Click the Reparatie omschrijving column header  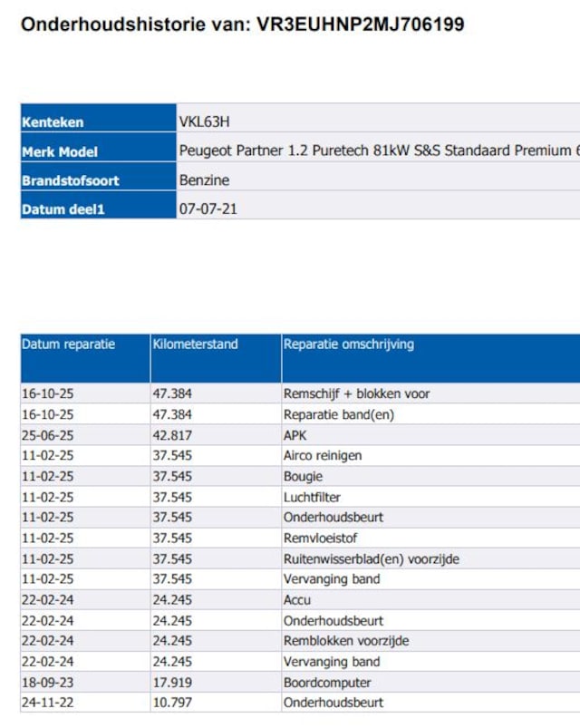click(x=349, y=345)
